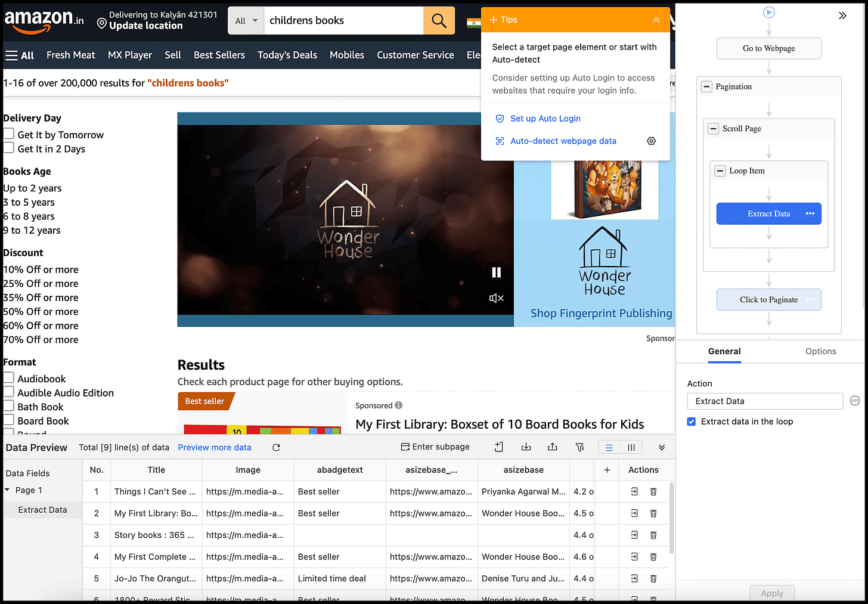The height and width of the screenshot is (604, 868).
Task: Switch to vertical columns view icon
Action: tap(631, 447)
